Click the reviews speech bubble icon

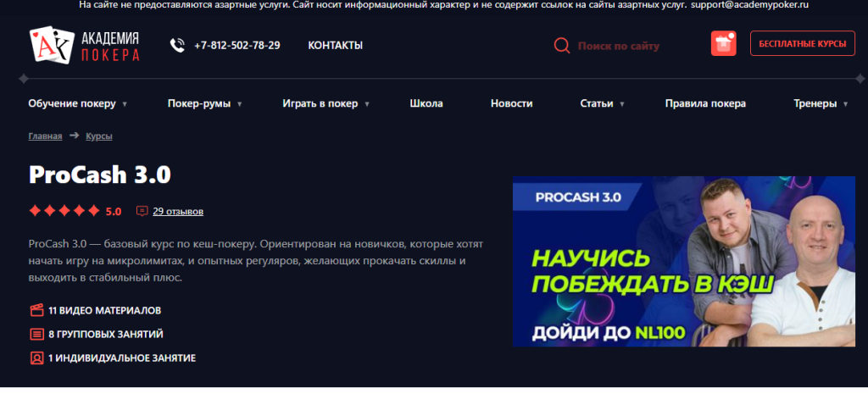point(142,211)
